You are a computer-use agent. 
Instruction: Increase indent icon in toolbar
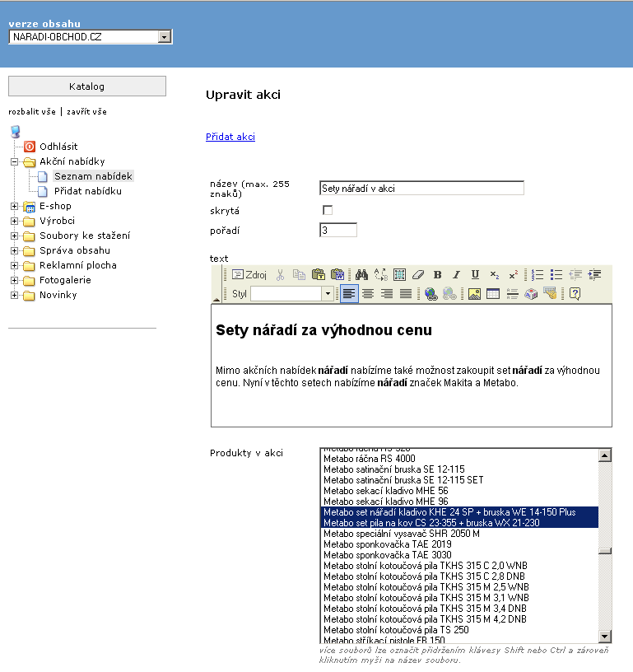(x=594, y=275)
